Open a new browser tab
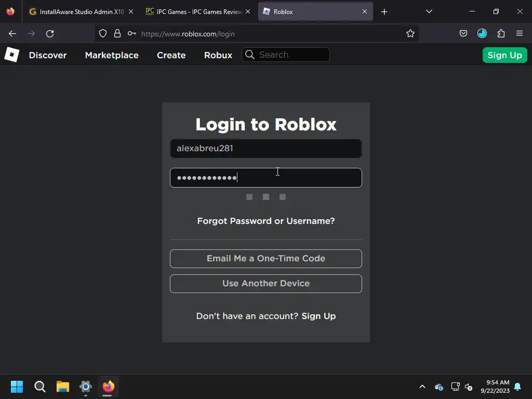The width and height of the screenshot is (532, 399). [384, 12]
